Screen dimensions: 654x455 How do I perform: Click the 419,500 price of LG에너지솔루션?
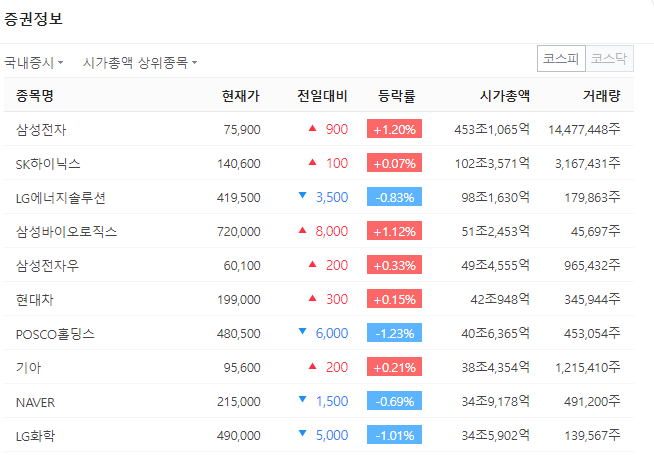[x=239, y=198]
